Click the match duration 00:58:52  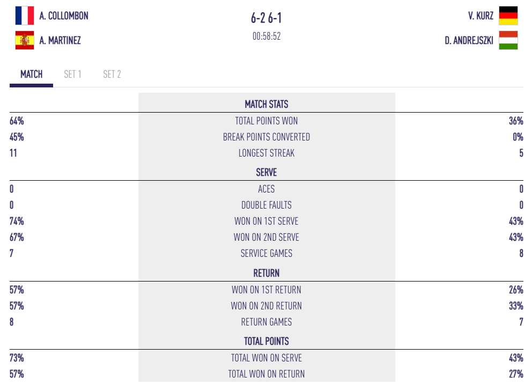267,36
